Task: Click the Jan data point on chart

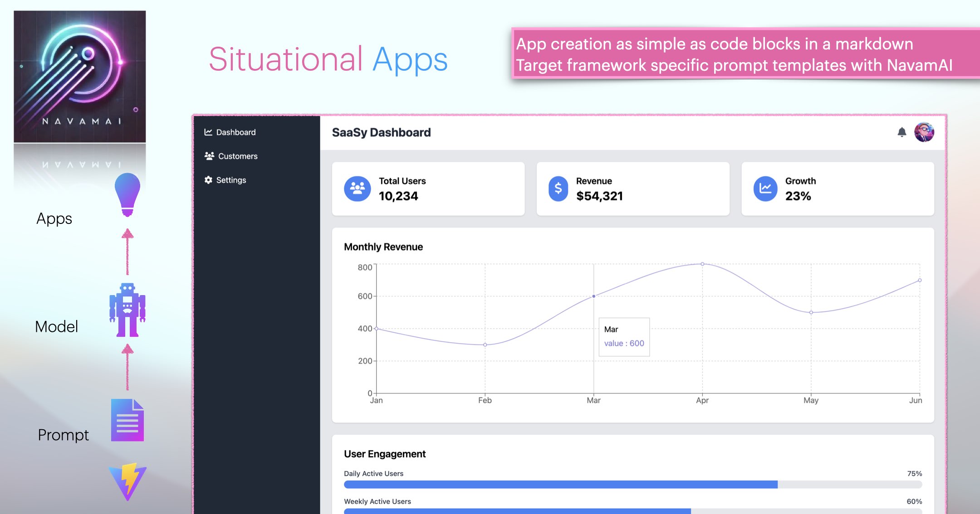Action: [x=376, y=329]
